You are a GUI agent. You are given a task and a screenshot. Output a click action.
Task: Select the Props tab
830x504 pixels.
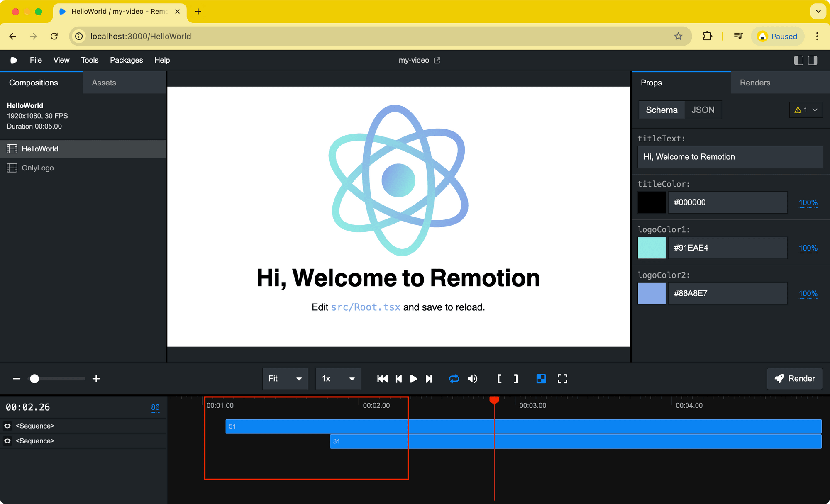681,83
